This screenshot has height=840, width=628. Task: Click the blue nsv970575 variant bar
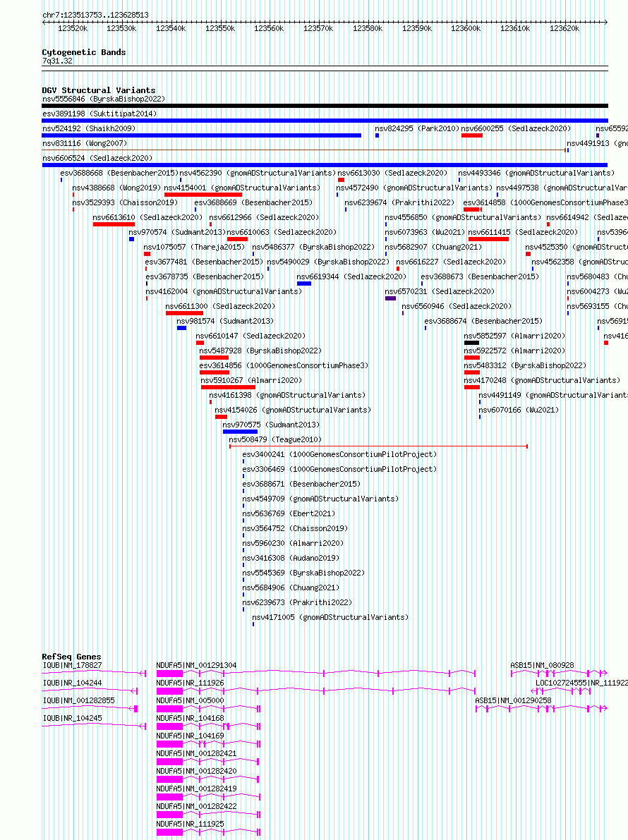pos(240,432)
